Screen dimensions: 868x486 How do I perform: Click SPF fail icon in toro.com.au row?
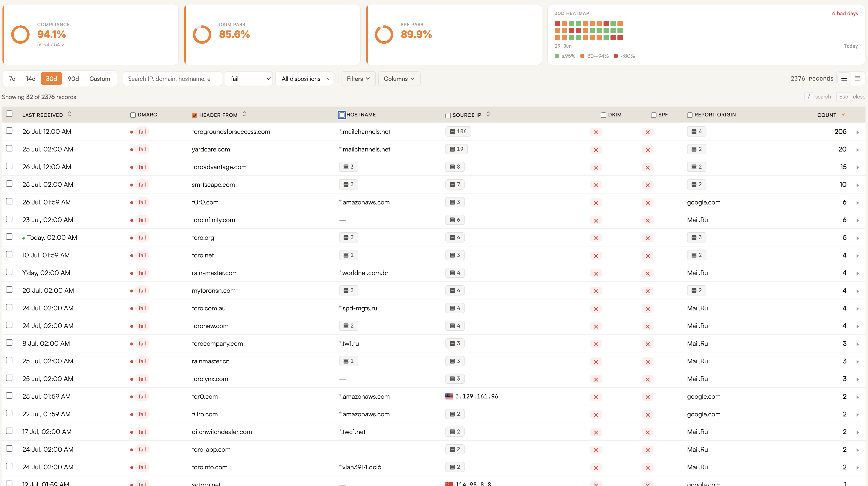click(647, 309)
